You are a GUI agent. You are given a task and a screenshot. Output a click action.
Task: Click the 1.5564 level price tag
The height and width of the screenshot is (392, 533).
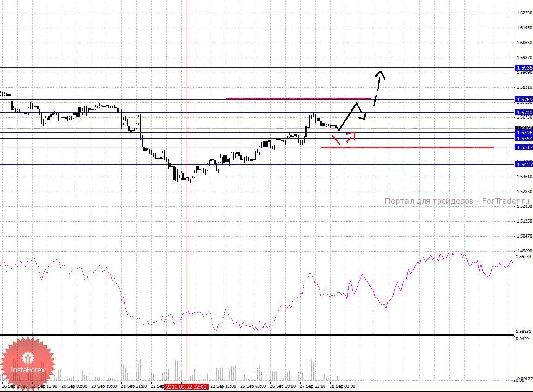(524, 138)
